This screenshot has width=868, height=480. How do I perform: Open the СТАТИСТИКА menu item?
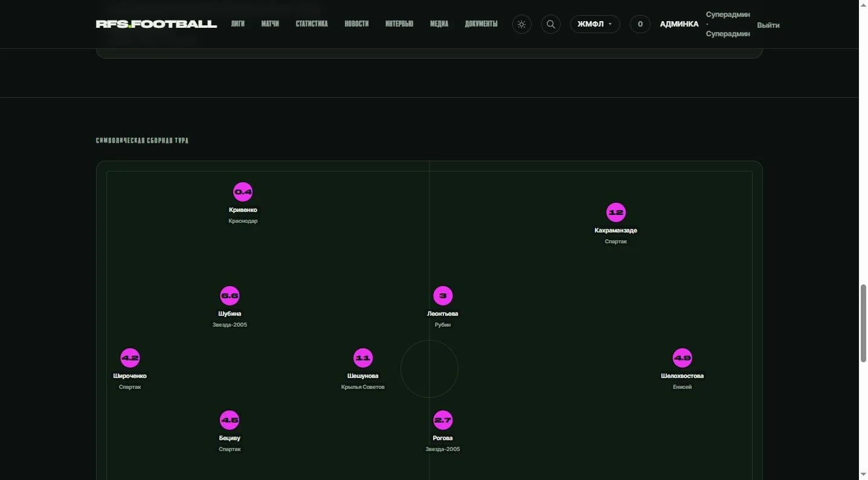click(x=312, y=24)
